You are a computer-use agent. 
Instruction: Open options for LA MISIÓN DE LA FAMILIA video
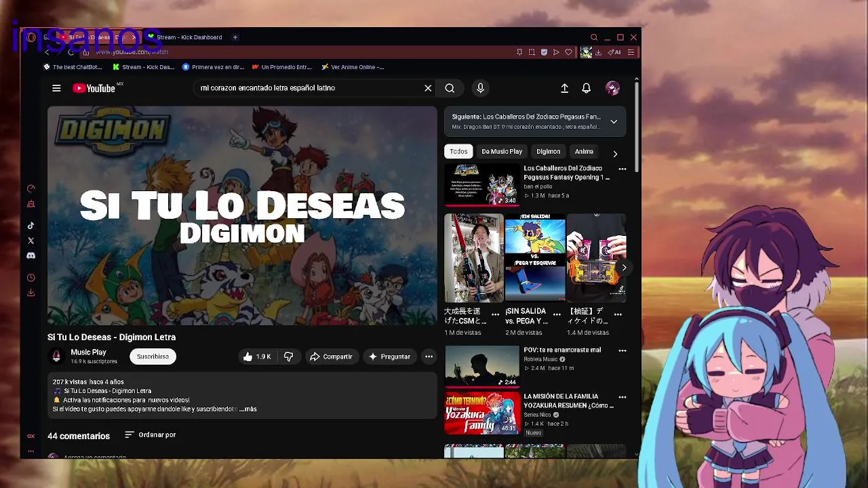coord(623,397)
